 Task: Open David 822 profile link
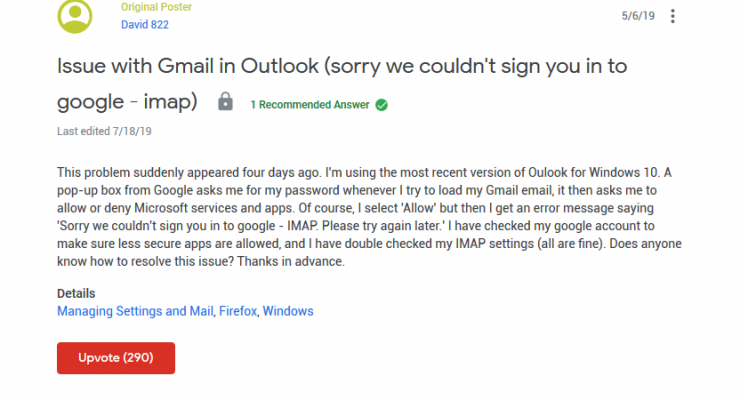[x=144, y=25]
